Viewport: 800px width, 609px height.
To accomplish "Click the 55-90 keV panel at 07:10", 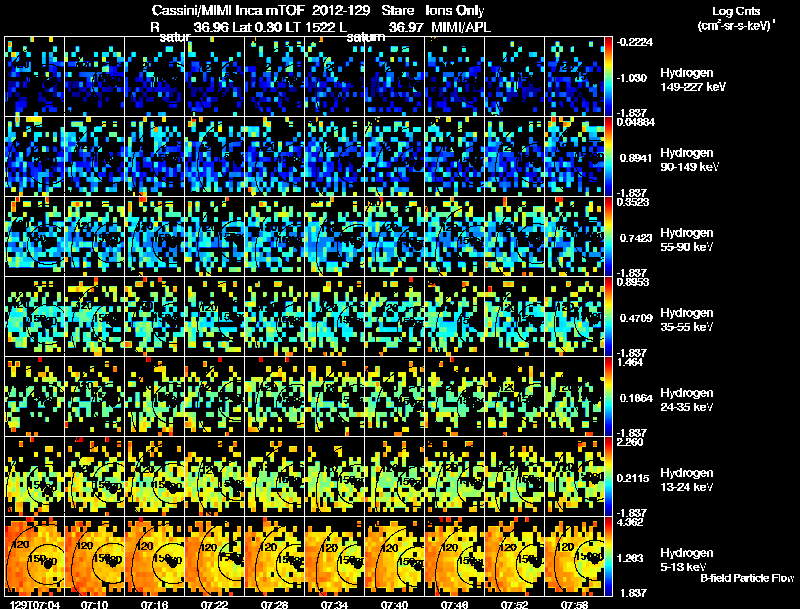I will coord(95,236).
